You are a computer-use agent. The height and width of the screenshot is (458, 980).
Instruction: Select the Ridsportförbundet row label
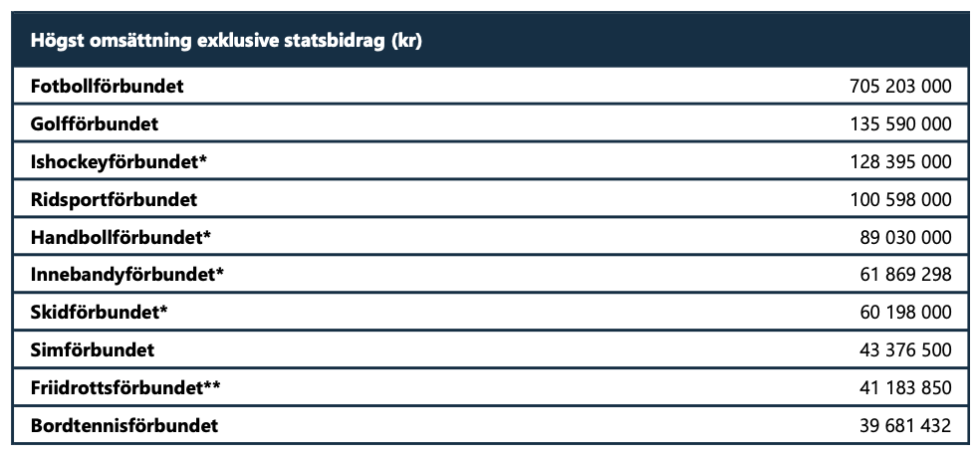click(114, 200)
